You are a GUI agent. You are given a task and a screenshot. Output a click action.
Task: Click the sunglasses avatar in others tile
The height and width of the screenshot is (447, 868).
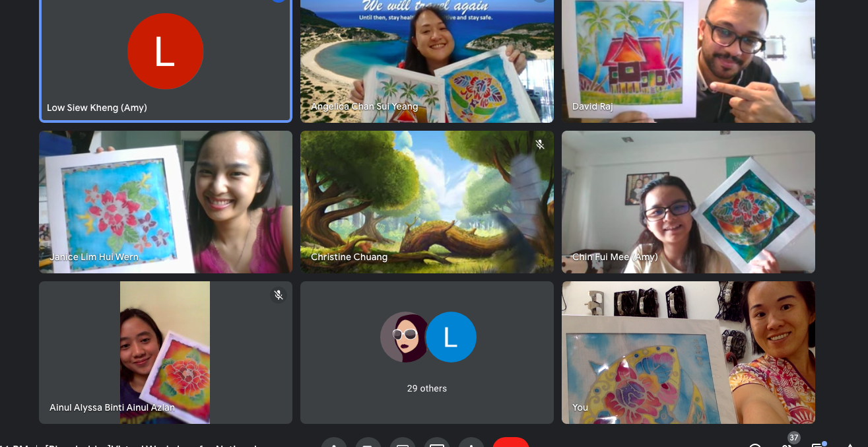coord(405,337)
